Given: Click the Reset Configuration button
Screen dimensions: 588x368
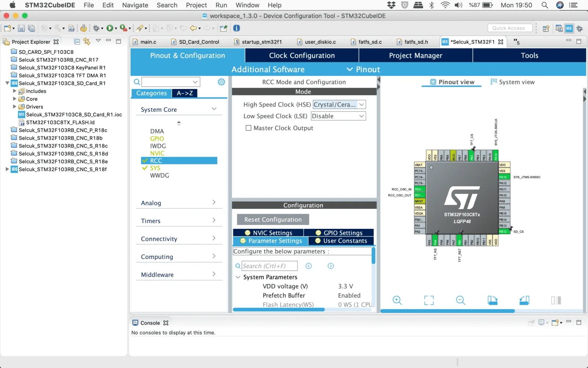Looking at the screenshot, I should (x=273, y=219).
